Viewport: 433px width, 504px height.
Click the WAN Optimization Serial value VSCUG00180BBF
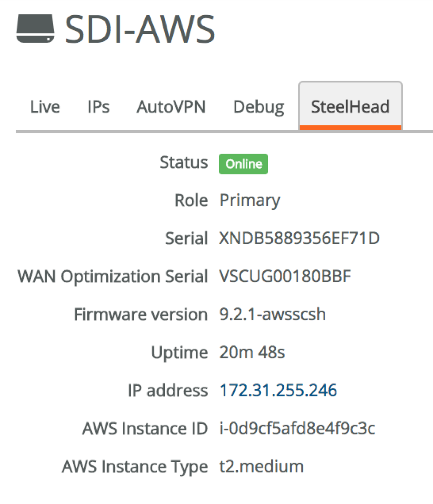[x=285, y=277]
